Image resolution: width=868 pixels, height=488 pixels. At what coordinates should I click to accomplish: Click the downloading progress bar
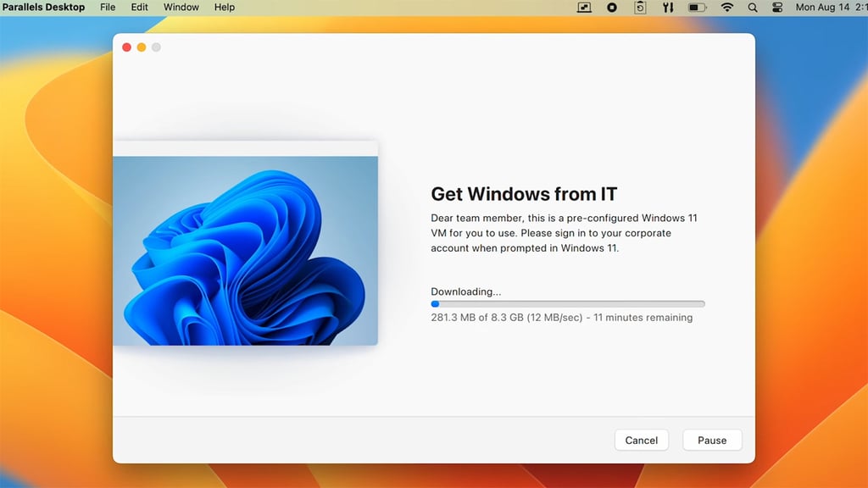click(568, 303)
